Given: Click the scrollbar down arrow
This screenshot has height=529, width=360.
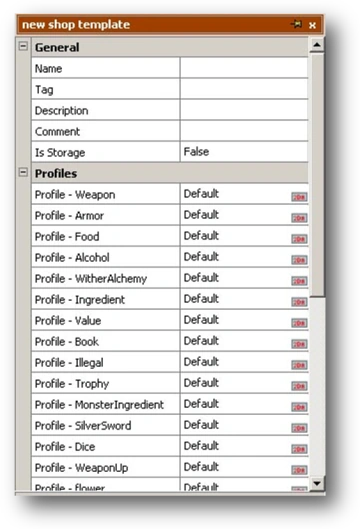Looking at the screenshot, I should tap(317, 483).
